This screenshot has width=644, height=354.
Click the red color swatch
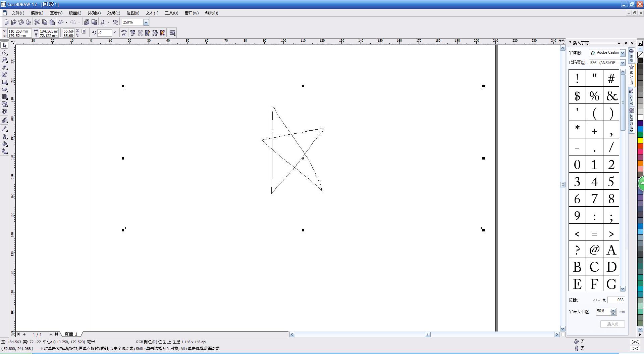(x=640, y=146)
